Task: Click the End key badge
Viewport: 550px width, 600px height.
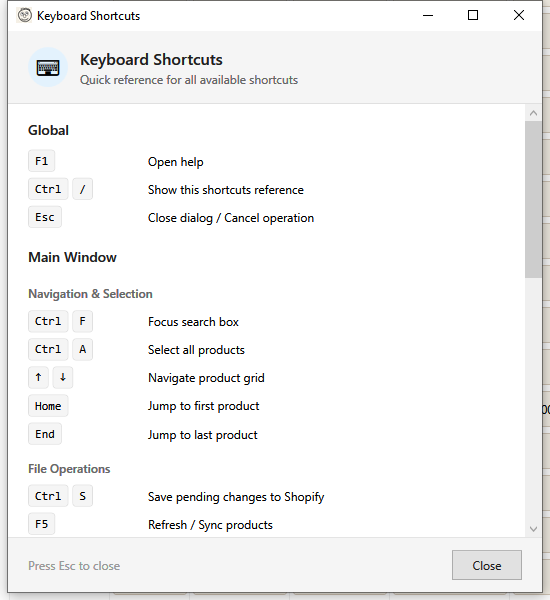Action: 45,434
